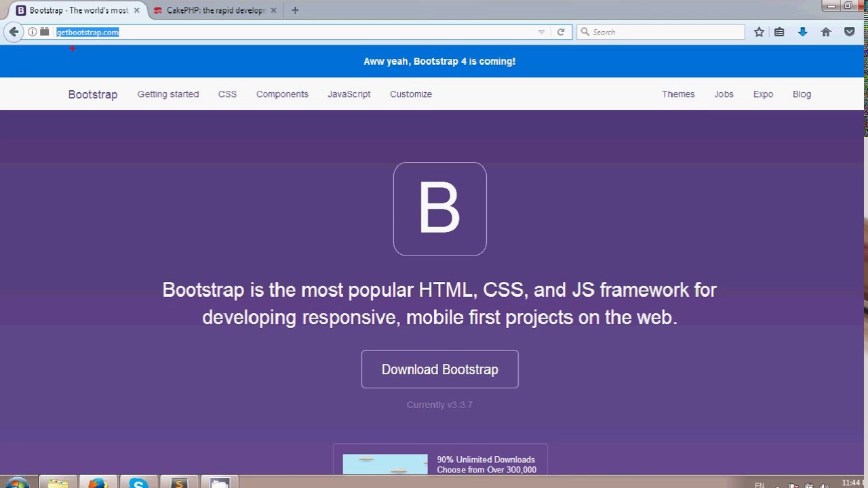Open the 90% Unlimited Downloads ad
Screen dimensions: 868x488
pyautogui.click(x=487, y=464)
